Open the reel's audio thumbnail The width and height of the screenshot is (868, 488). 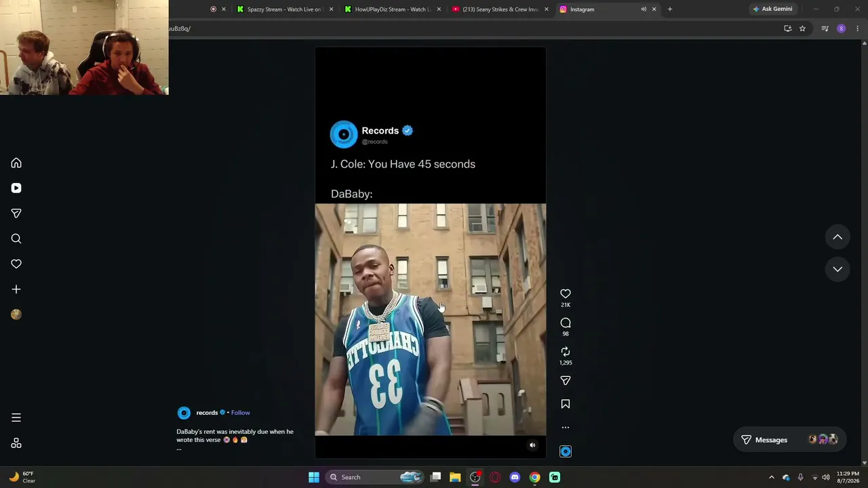566,451
